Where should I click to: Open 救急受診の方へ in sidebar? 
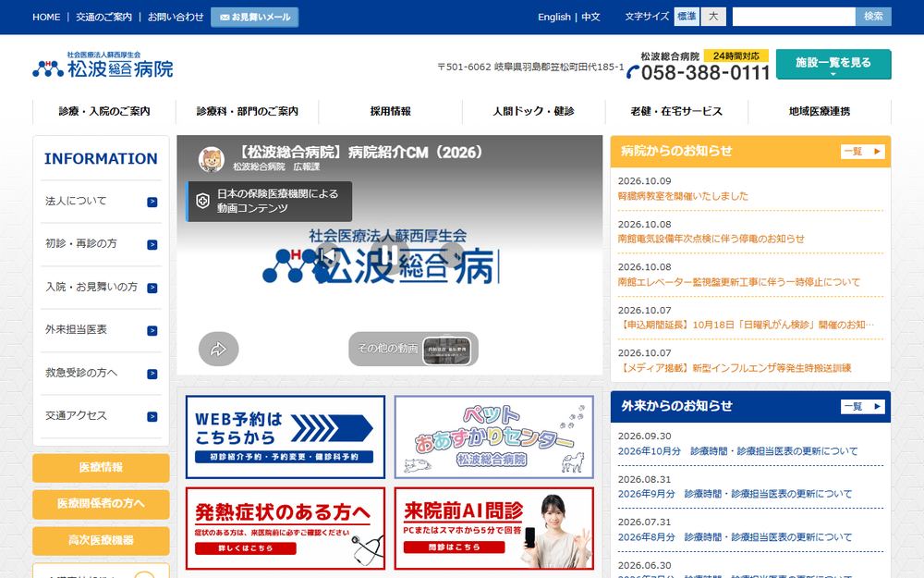(x=101, y=374)
